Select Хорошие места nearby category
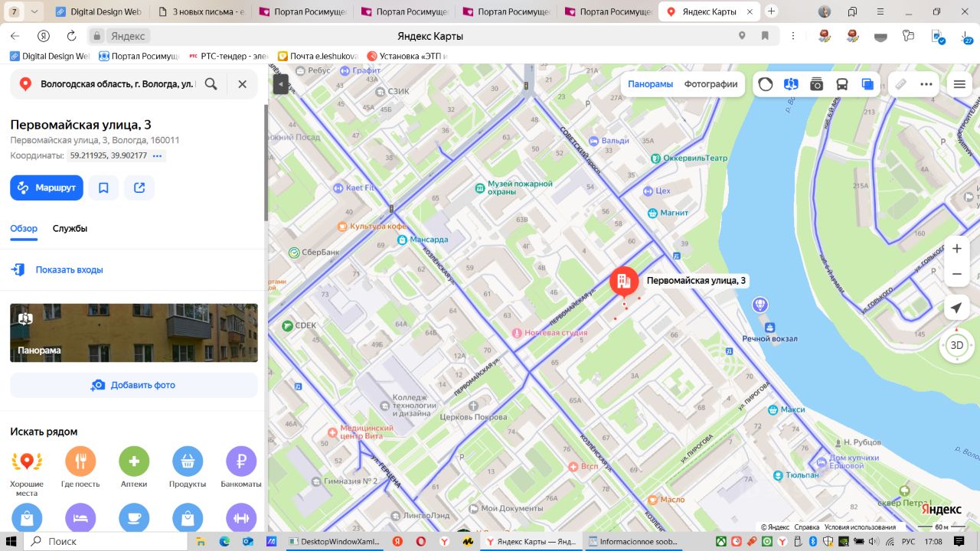Image resolution: width=980 pixels, height=551 pixels. (x=27, y=470)
